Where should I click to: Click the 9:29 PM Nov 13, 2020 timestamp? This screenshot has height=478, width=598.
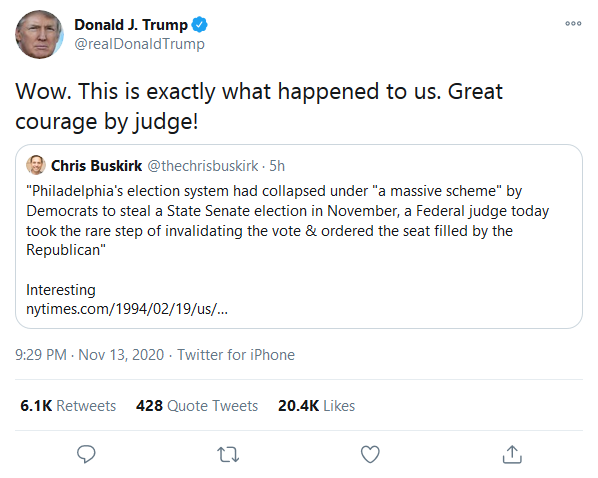tap(90, 355)
